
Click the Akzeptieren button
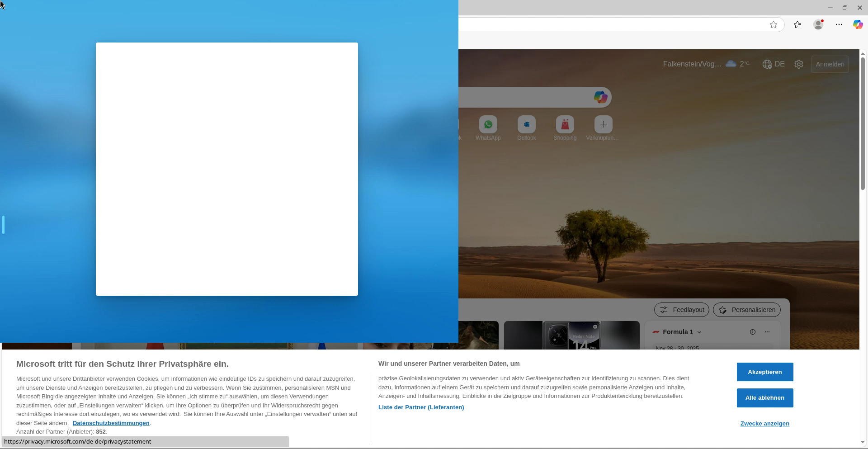[x=764, y=372]
